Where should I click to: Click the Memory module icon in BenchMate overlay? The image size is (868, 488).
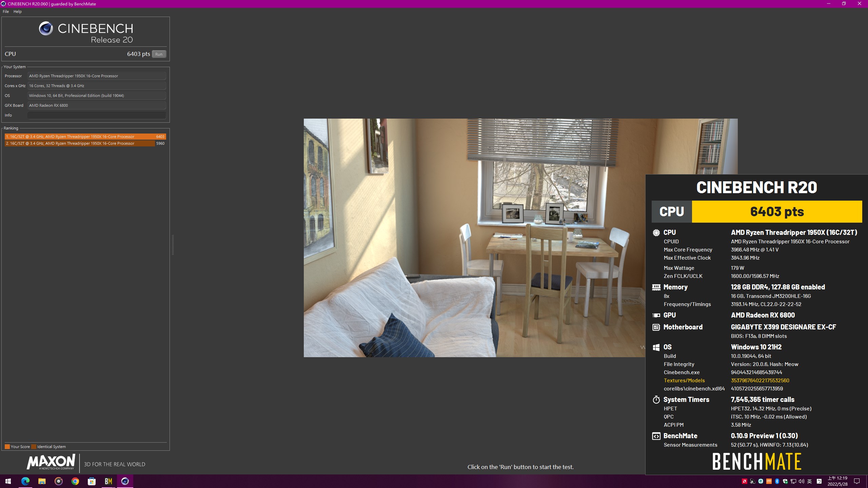656,287
